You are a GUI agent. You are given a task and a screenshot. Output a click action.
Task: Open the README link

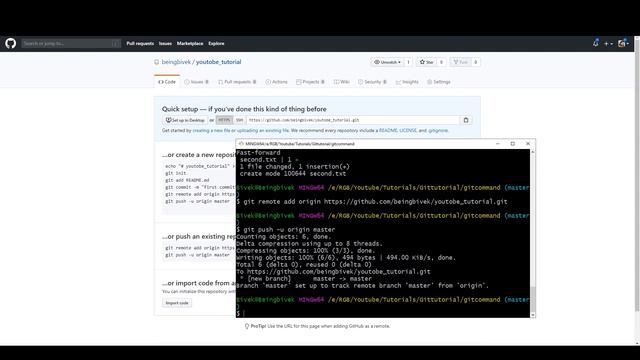pyautogui.click(x=388, y=131)
